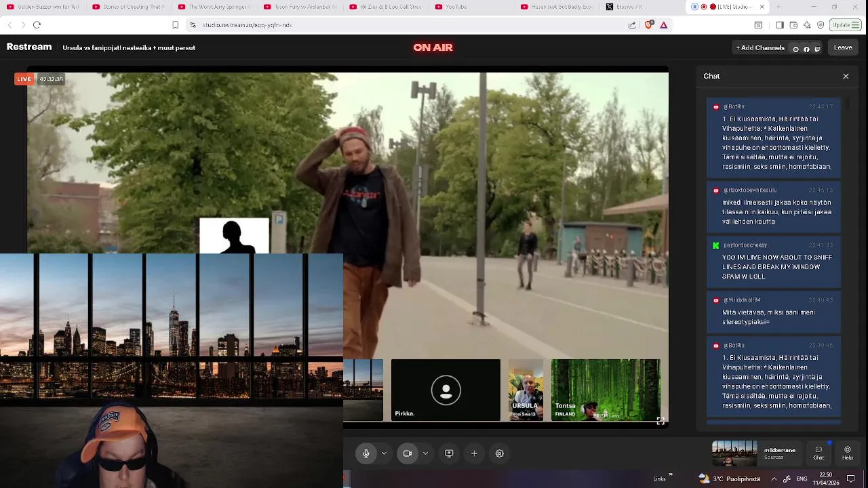Expand the Links toolbar chevron
868x488 pixels.
pos(671,474)
